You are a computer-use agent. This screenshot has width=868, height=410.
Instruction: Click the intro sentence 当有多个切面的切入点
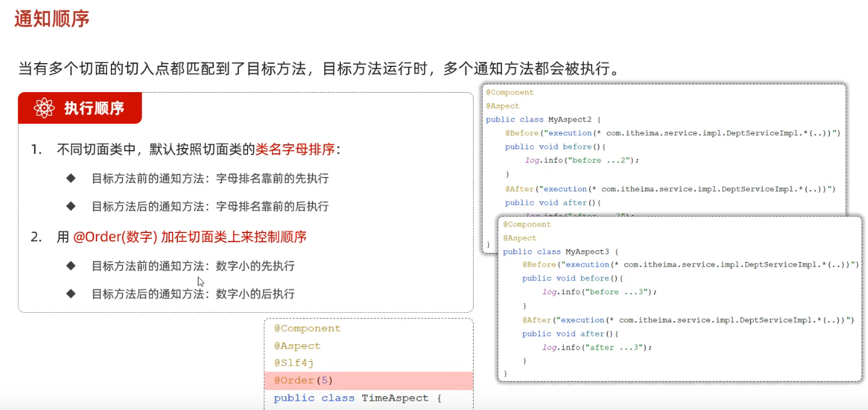320,68
